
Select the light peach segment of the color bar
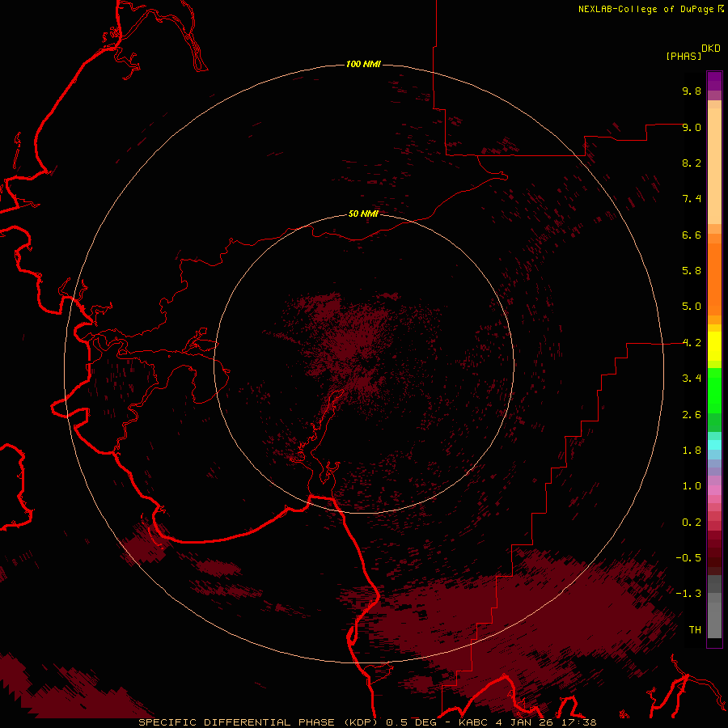[714, 167]
